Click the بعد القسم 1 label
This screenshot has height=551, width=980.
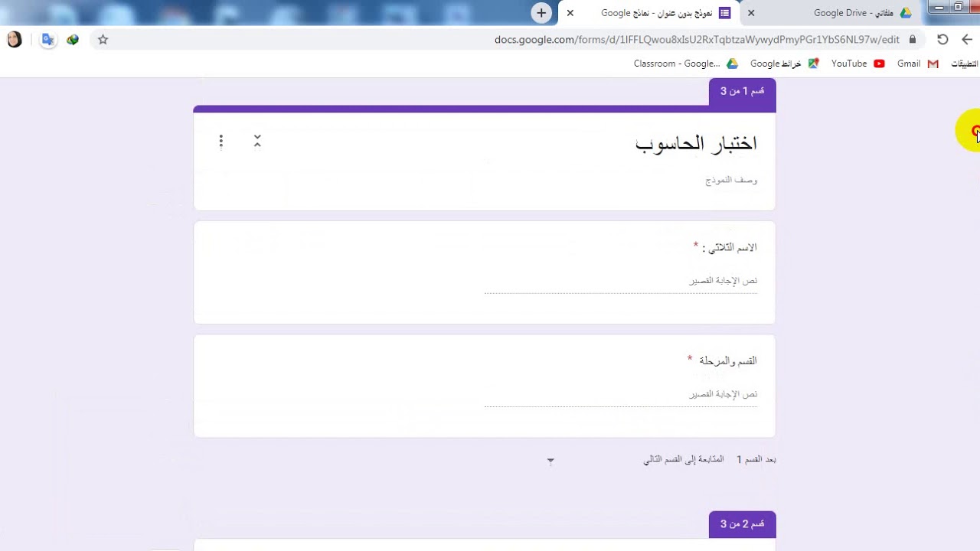coord(756,459)
